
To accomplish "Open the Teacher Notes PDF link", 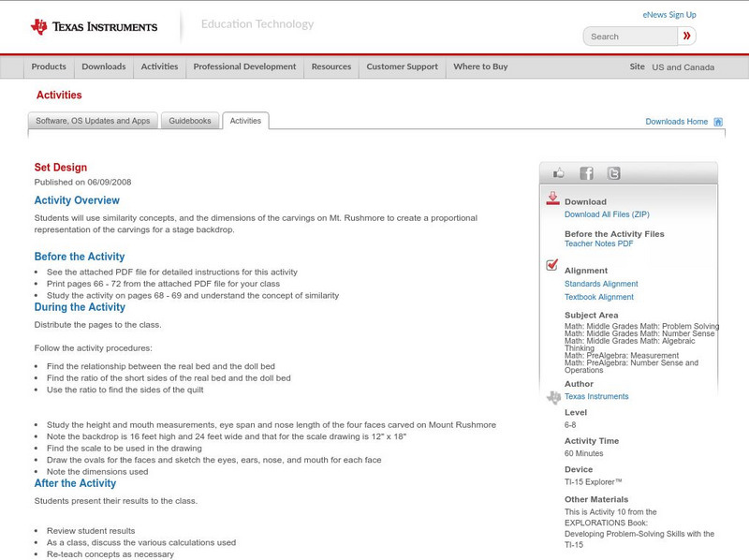I will click(x=598, y=243).
